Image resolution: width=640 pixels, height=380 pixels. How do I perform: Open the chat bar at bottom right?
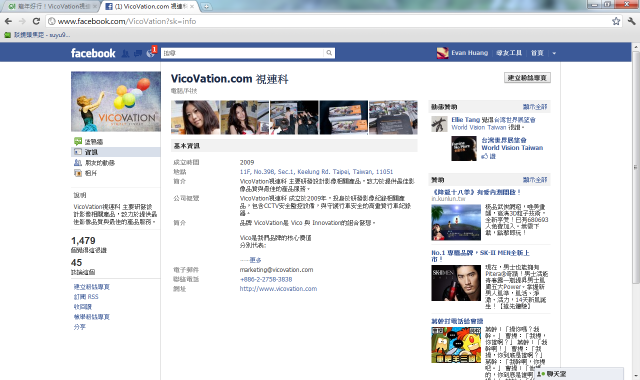click(x=580, y=374)
